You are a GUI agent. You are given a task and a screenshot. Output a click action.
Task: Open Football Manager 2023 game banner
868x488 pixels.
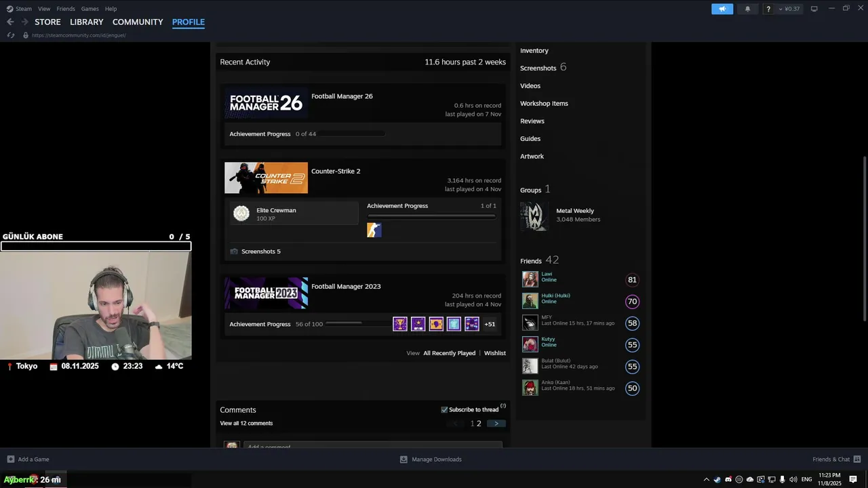tap(266, 293)
